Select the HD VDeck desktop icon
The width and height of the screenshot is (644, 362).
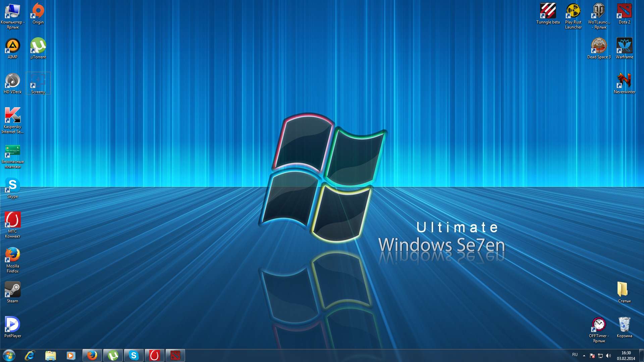12,83
